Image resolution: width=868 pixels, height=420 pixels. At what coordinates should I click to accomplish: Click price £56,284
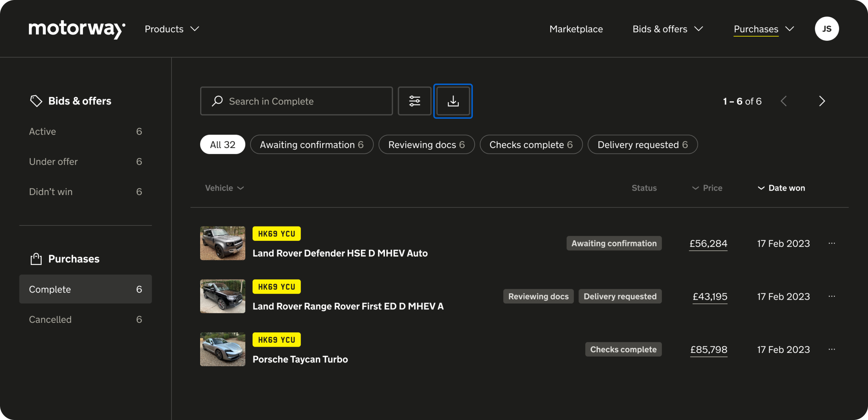(708, 243)
